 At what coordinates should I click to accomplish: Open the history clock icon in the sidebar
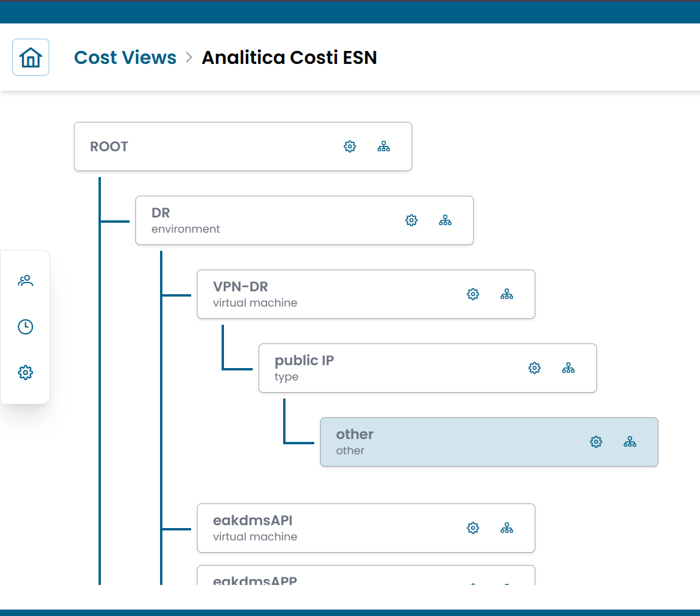click(25, 326)
